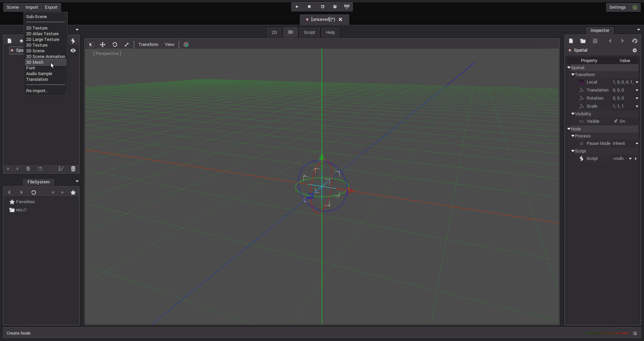Click the add node plus icon
Image resolution: width=644 pixels, height=341 pixels.
point(21,41)
